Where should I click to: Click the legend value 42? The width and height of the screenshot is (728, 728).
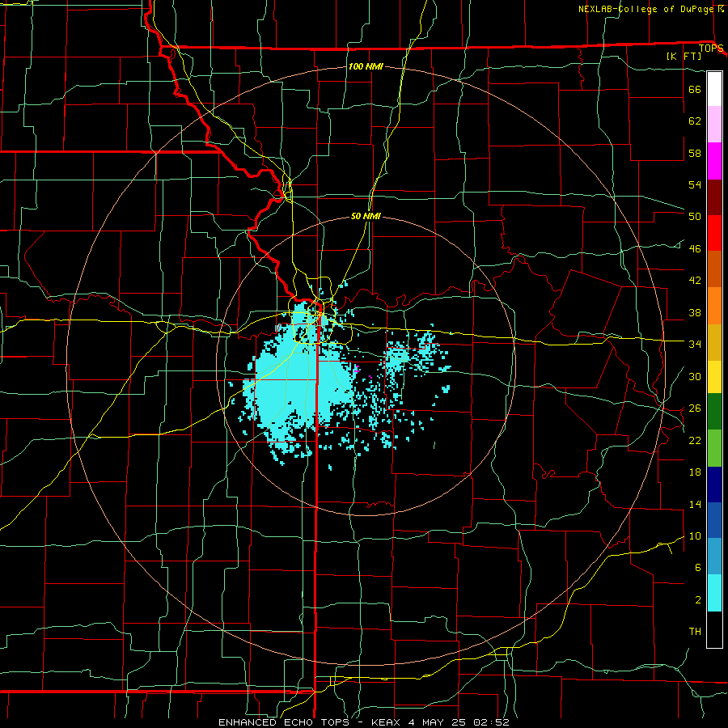tap(695, 281)
